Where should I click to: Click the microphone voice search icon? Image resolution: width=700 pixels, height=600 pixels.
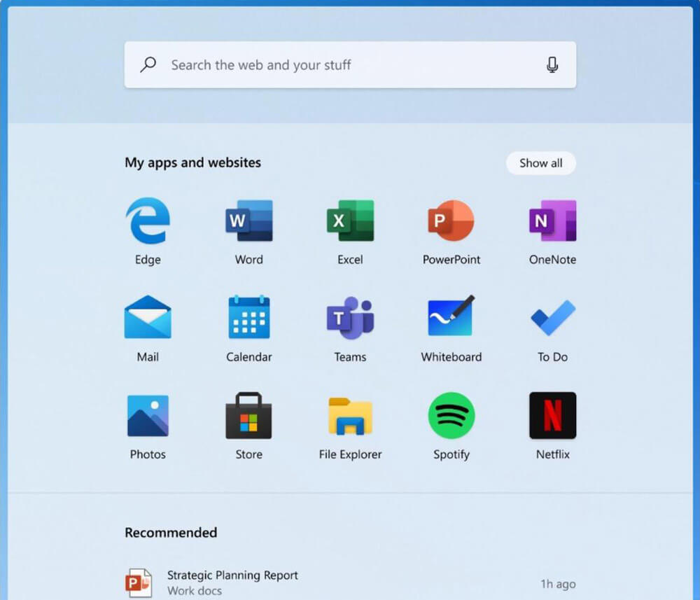pyautogui.click(x=552, y=64)
